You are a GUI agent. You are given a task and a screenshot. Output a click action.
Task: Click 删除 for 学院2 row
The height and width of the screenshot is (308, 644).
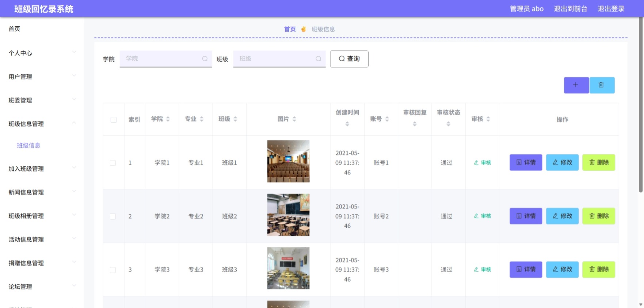click(599, 216)
